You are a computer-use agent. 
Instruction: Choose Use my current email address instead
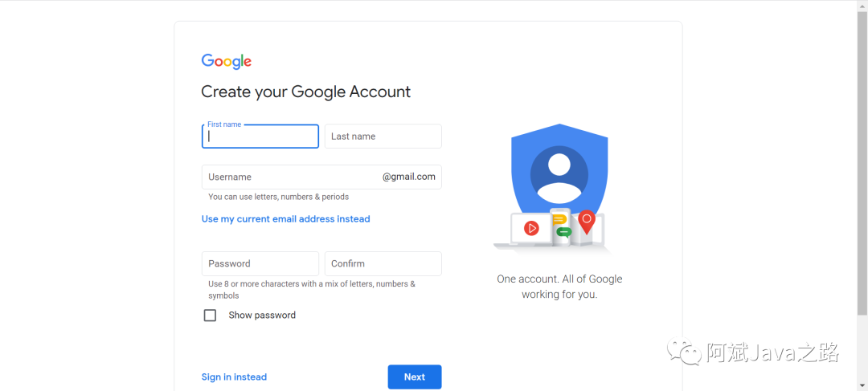pyautogui.click(x=285, y=219)
